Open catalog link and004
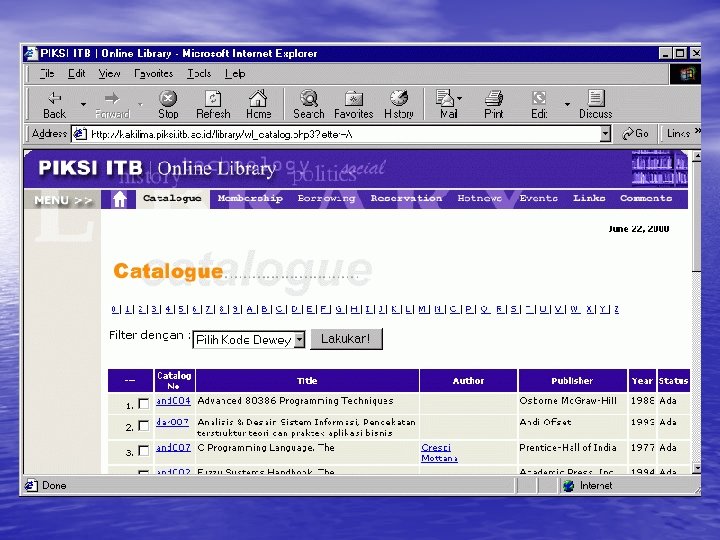Image resolution: width=720 pixels, height=540 pixels. [x=173, y=401]
